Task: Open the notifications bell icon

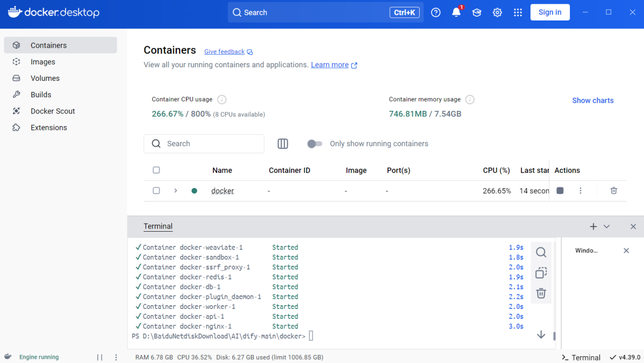Action: (x=456, y=13)
